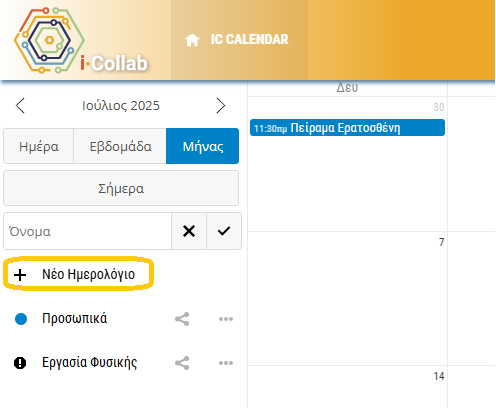496x408 pixels.
Task: Click day number 14 in the calendar
Action: point(439,376)
